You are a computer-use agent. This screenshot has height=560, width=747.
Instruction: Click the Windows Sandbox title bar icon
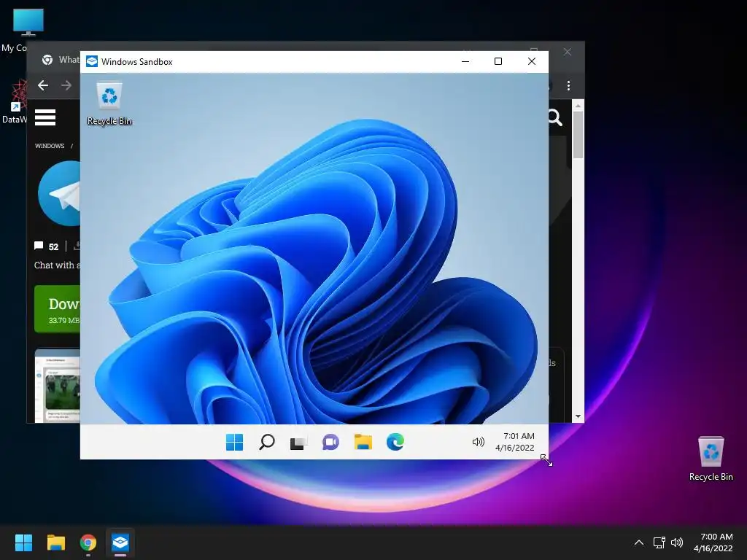[92, 61]
